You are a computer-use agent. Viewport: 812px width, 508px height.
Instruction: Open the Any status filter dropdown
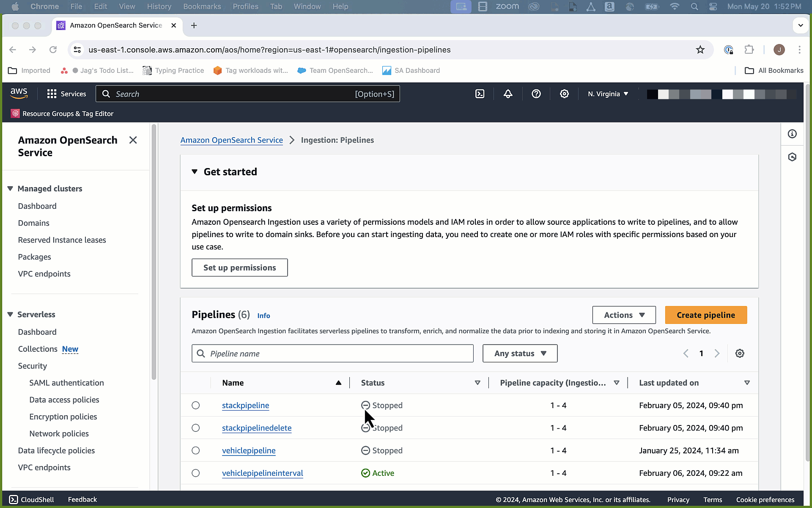tap(520, 353)
